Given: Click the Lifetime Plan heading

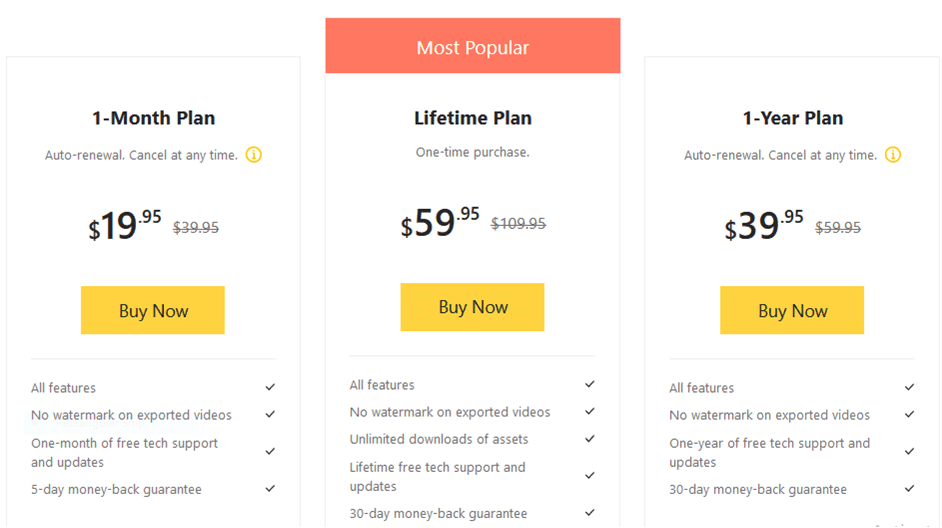Looking at the screenshot, I should (473, 118).
